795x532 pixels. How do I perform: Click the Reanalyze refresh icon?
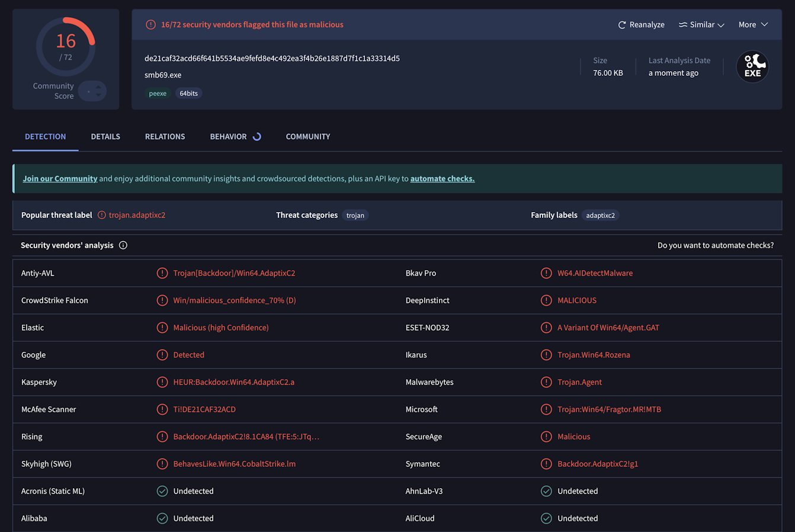[621, 24]
